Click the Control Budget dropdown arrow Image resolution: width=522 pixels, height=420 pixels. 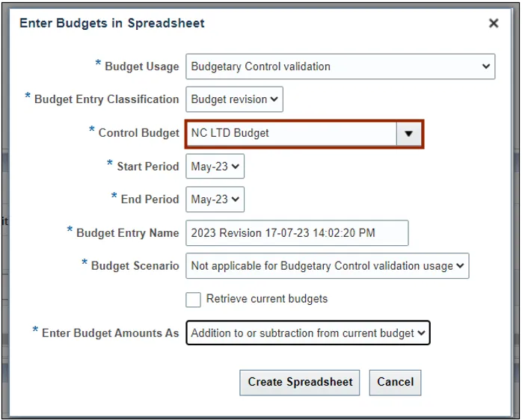coord(408,133)
